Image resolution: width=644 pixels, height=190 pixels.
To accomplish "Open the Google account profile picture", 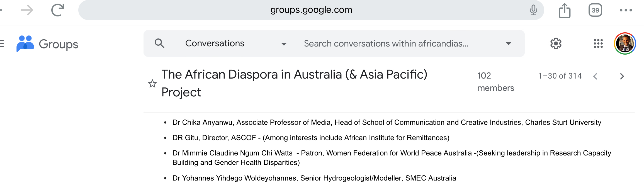I will click(x=625, y=43).
